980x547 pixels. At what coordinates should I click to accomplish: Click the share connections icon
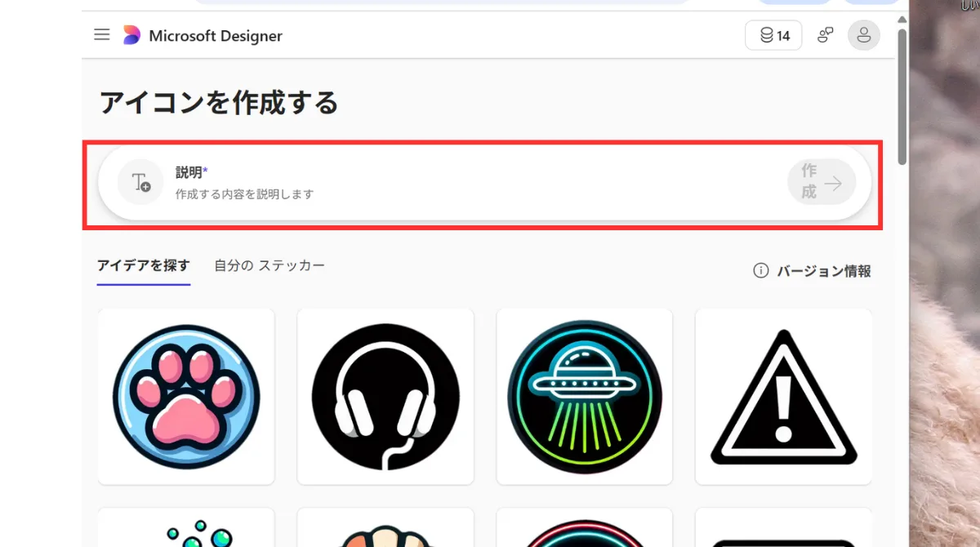826,35
